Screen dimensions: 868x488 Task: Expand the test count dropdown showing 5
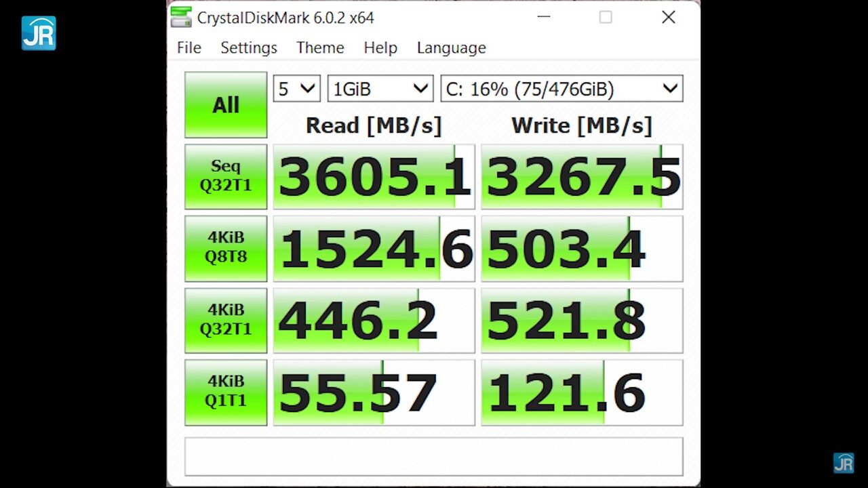click(296, 89)
